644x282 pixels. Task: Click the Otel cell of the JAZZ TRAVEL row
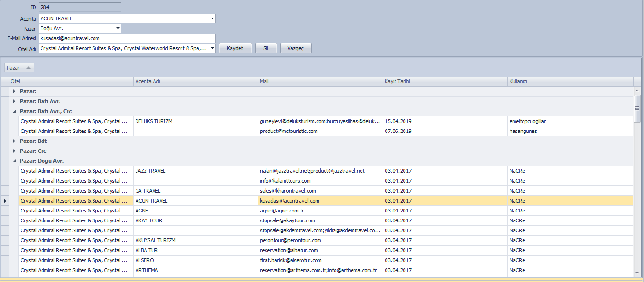(x=76, y=171)
